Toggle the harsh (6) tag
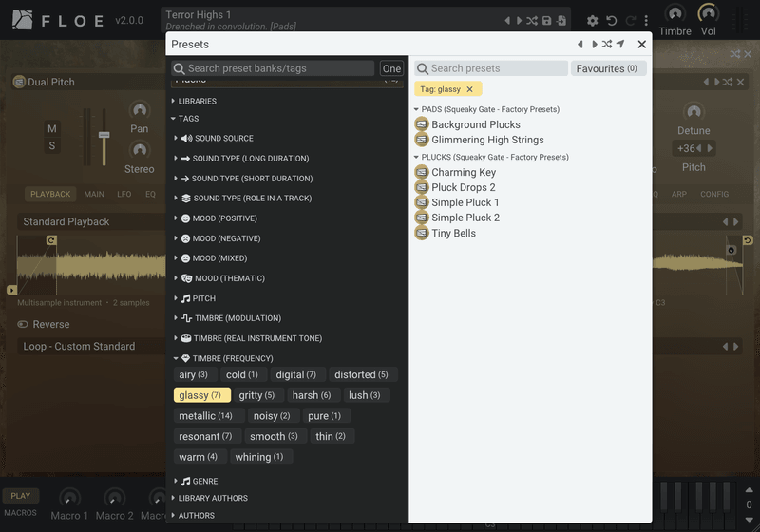Image resolution: width=760 pixels, height=532 pixels. point(312,395)
